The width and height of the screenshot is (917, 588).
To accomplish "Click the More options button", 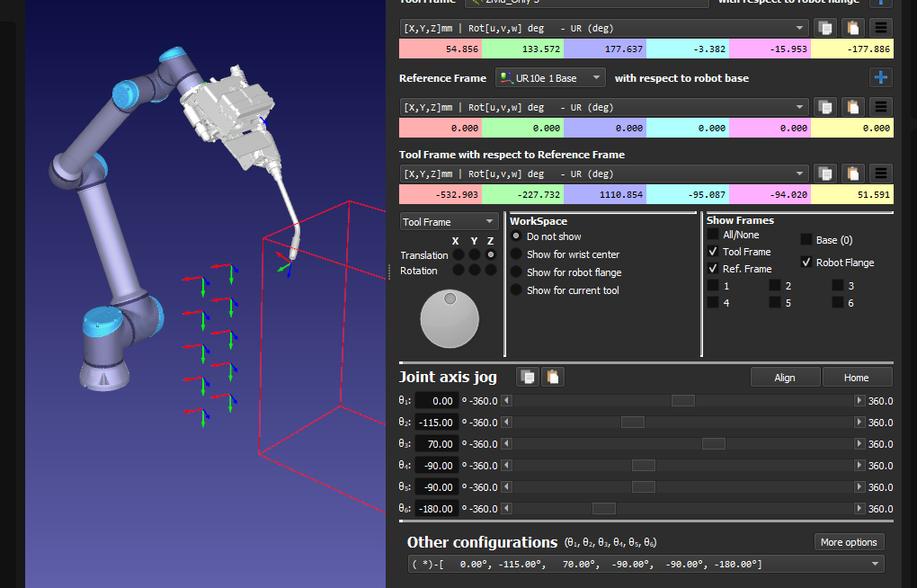I will [849, 542].
